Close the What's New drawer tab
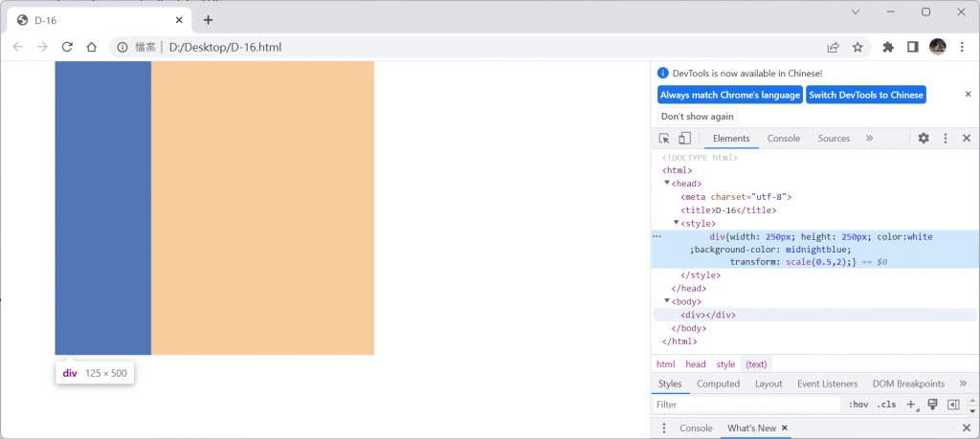This screenshot has width=980, height=439. click(x=785, y=428)
